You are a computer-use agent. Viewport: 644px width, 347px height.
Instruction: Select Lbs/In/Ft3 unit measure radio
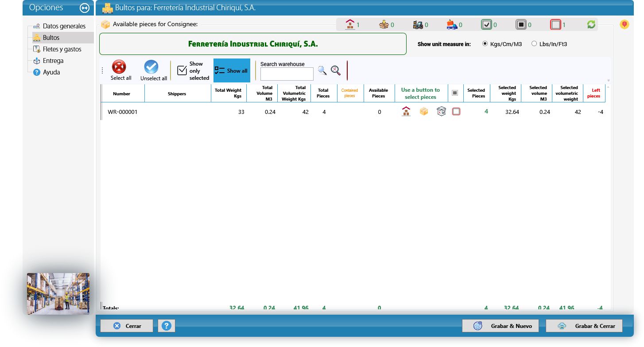pyautogui.click(x=534, y=44)
